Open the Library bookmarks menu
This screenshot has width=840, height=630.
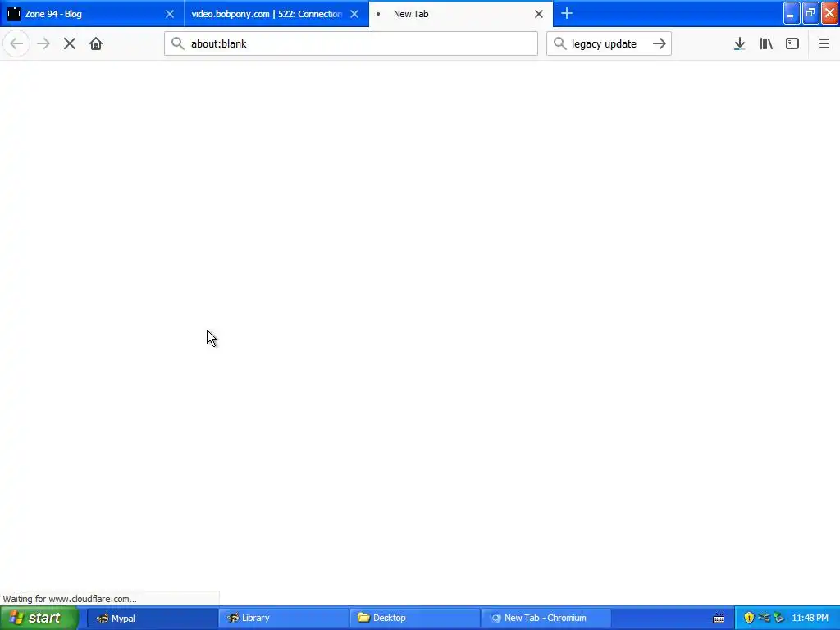(x=766, y=43)
